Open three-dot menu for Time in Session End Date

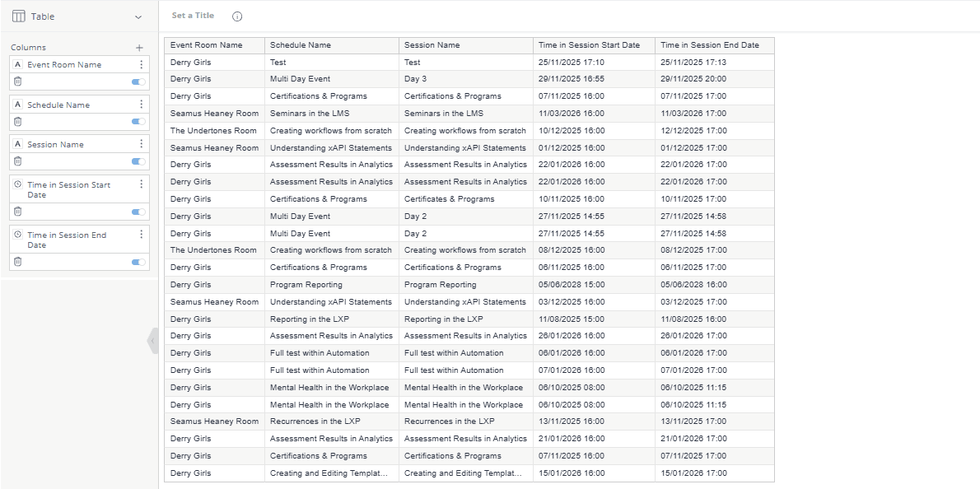(x=141, y=235)
